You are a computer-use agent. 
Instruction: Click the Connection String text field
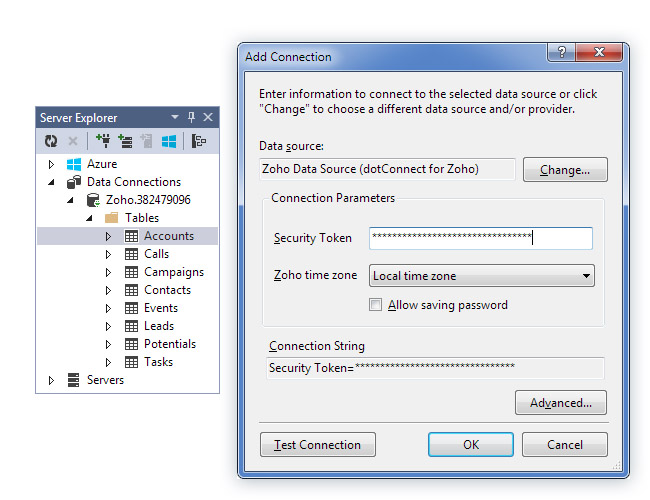point(435,368)
